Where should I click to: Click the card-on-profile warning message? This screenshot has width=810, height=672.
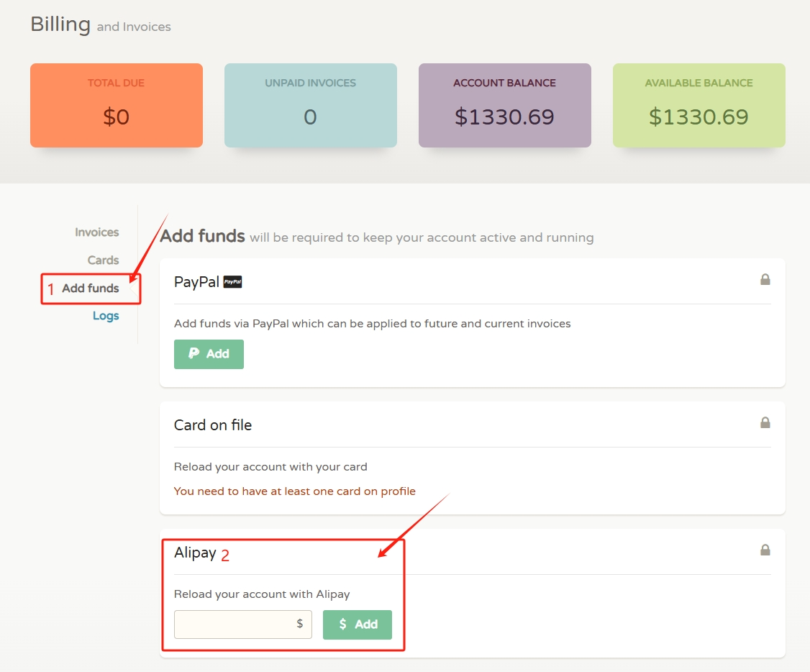pyautogui.click(x=295, y=491)
